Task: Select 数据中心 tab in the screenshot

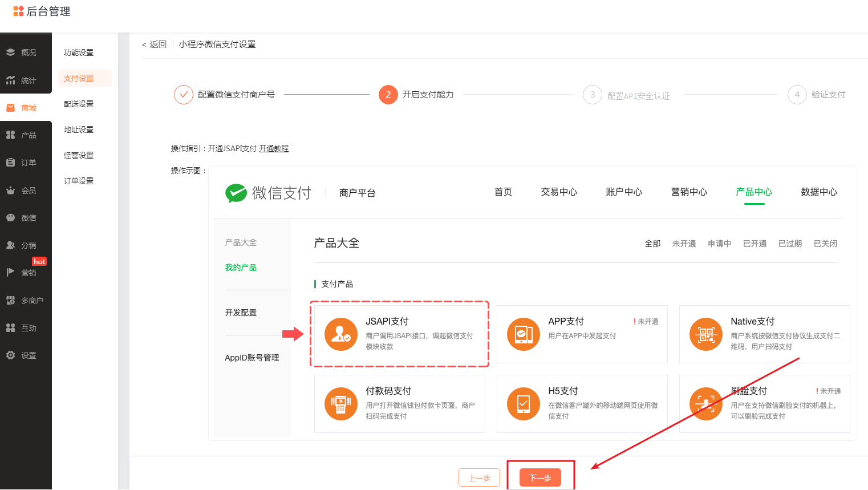Action: point(819,192)
